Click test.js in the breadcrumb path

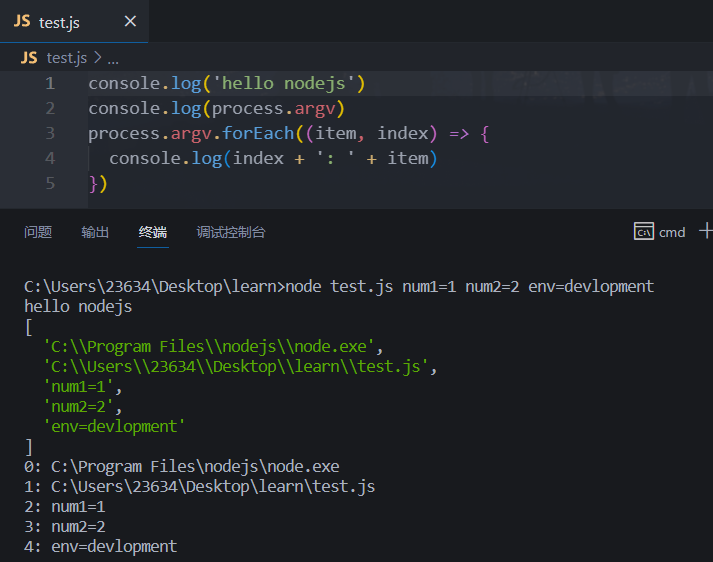pyautogui.click(x=67, y=58)
